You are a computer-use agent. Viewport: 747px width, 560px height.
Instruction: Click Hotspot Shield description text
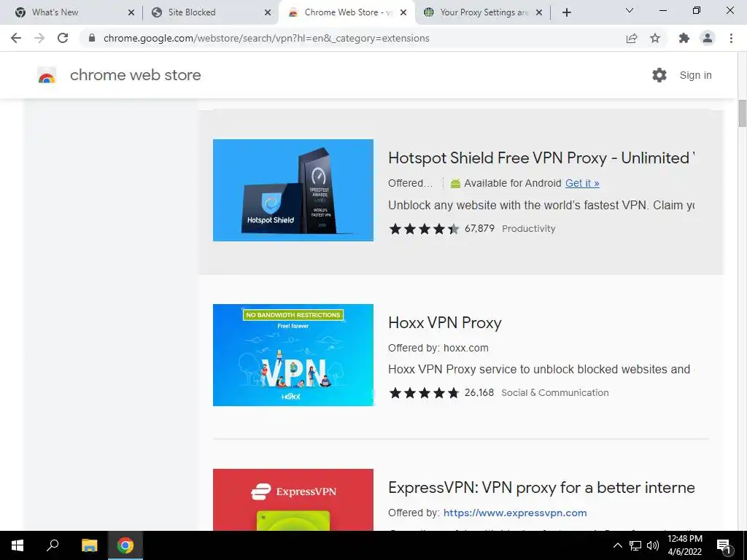point(541,205)
